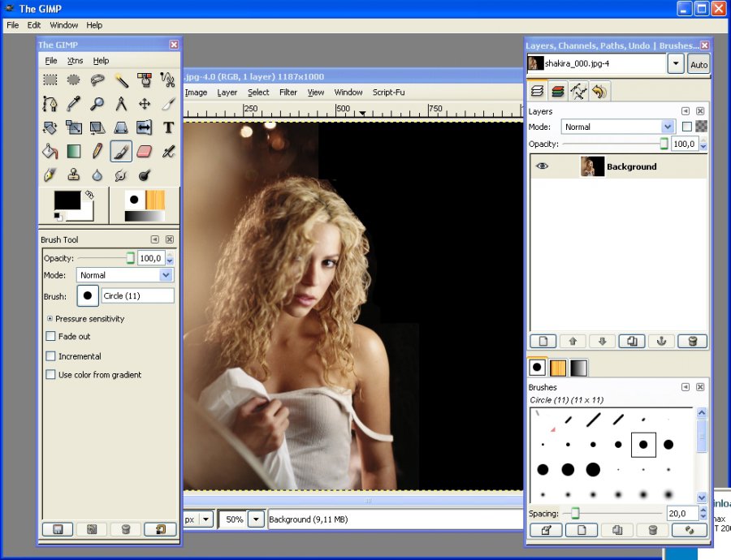Select the Perspective tool

tap(121, 127)
